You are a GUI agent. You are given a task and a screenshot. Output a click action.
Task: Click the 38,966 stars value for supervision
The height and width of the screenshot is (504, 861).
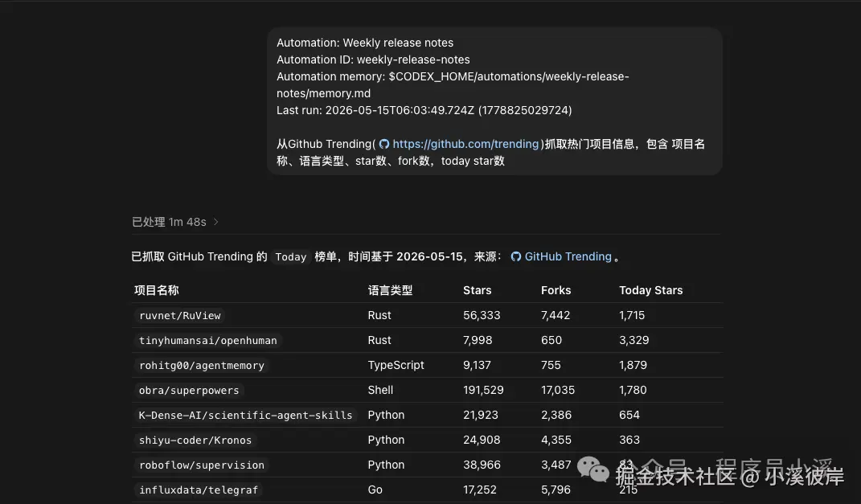(482, 465)
